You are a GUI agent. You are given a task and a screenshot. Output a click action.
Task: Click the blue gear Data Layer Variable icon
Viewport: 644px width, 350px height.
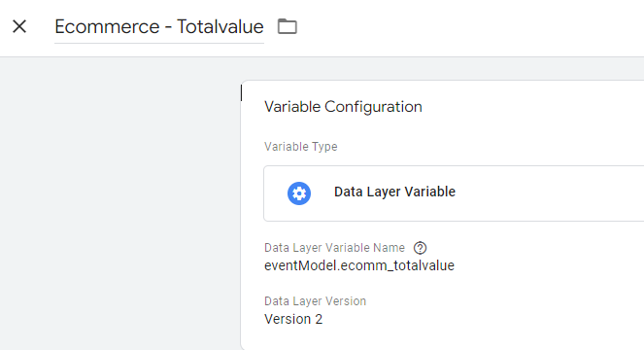[x=299, y=193]
